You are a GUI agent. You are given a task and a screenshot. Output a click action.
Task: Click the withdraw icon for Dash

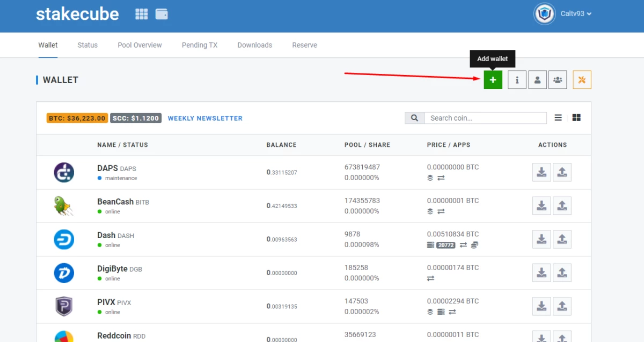click(x=562, y=239)
